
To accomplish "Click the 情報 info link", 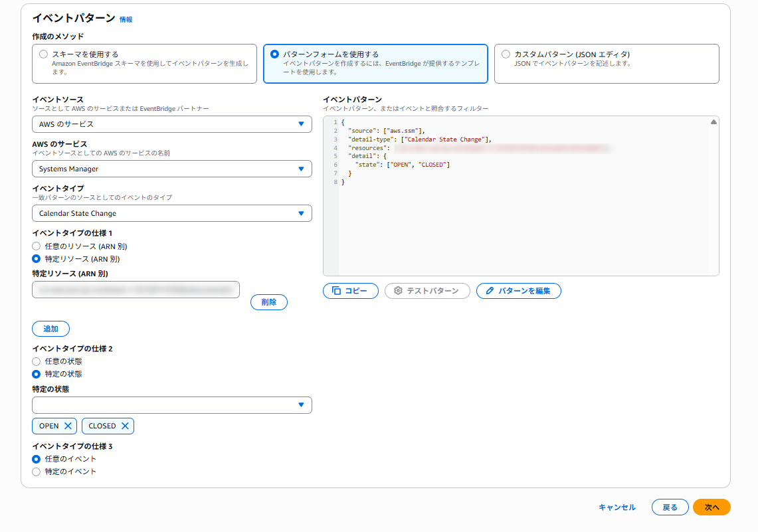I will [x=126, y=20].
